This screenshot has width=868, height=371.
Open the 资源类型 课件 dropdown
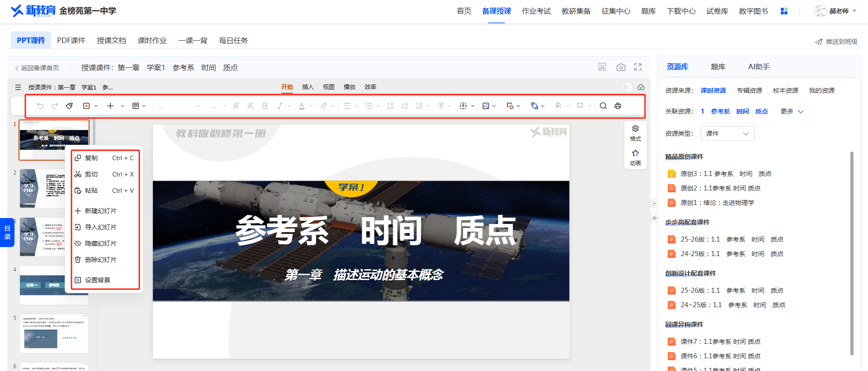pos(727,133)
